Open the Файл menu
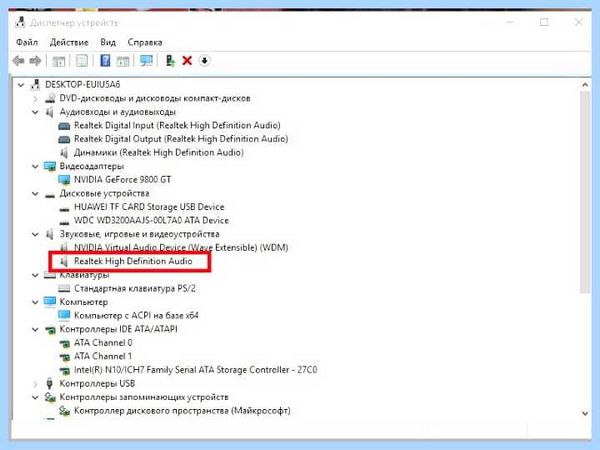The height and width of the screenshot is (450, 600). 27,42
